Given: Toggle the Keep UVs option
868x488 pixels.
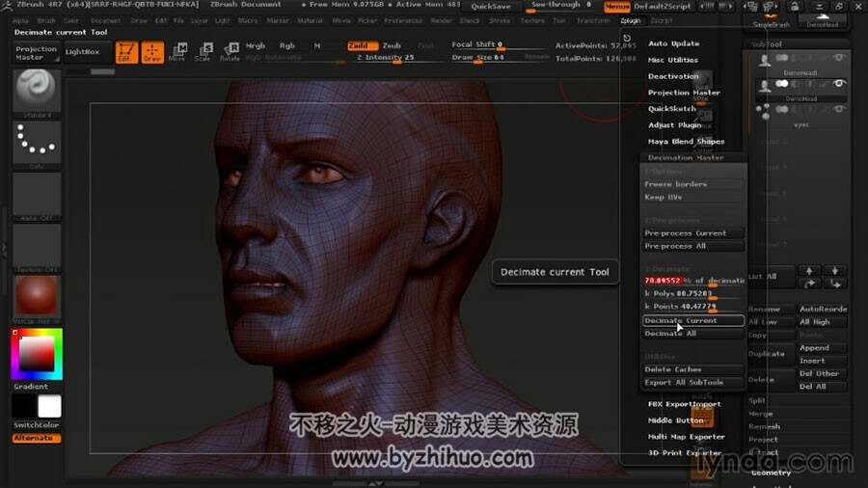Looking at the screenshot, I should pos(693,198).
